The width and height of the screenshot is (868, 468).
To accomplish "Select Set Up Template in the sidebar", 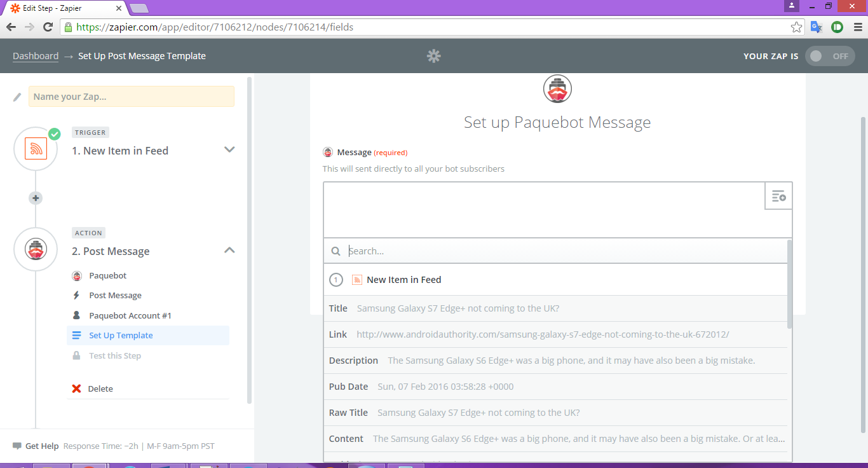I will (147, 335).
